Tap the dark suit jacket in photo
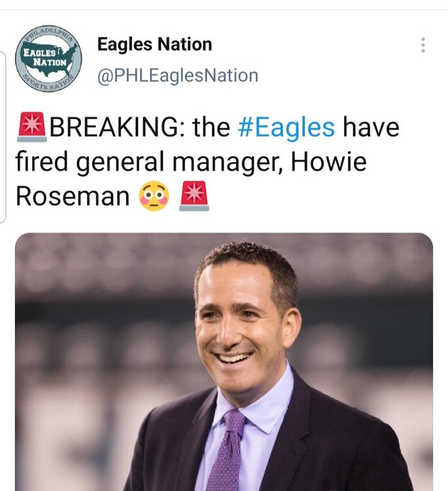The image size is (448, 491). click(340, 445)
